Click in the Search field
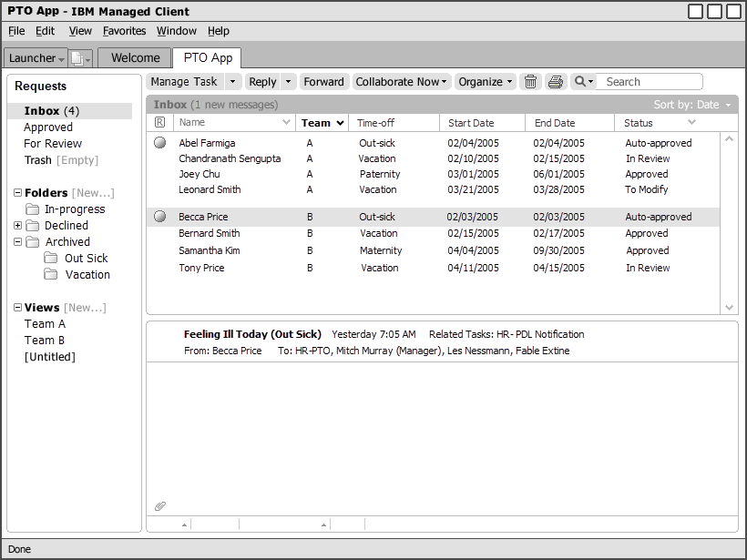The width and height of the screenshot is (747, 560). pos(649,81)
